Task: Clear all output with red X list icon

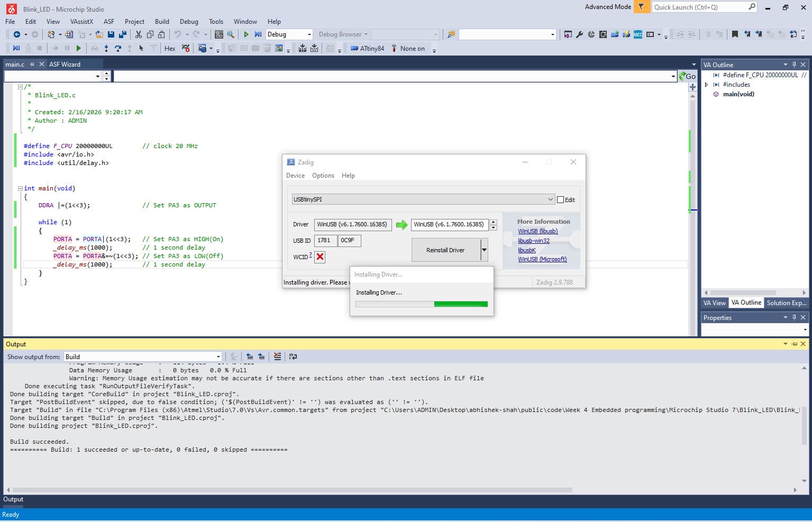Action: (x=277, y=356)
